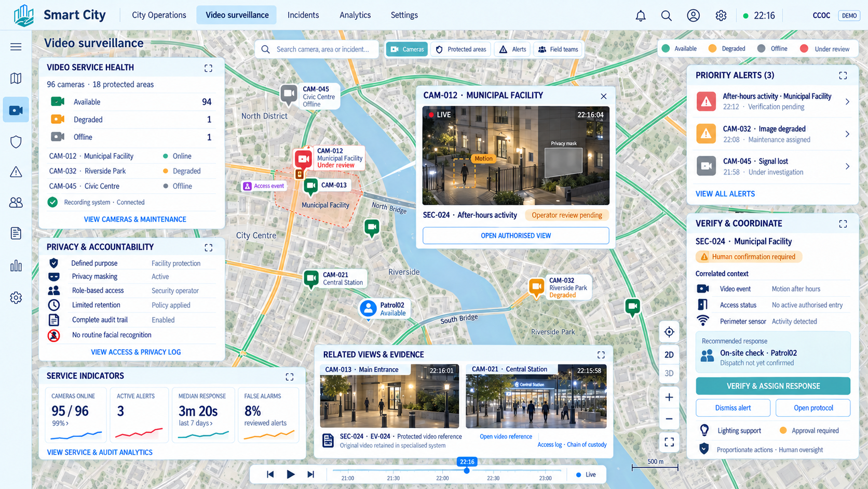Open the warning triangle alerts sidebar icon
Screen dimensions: 868x489
[16, 172]
